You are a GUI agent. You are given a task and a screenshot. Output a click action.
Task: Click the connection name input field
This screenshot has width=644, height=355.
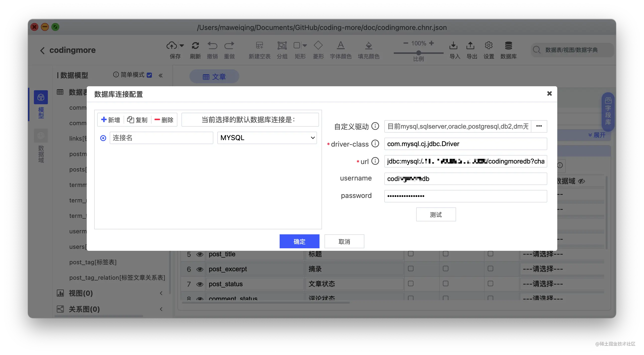pyautogui.click(x=161, y=138)
